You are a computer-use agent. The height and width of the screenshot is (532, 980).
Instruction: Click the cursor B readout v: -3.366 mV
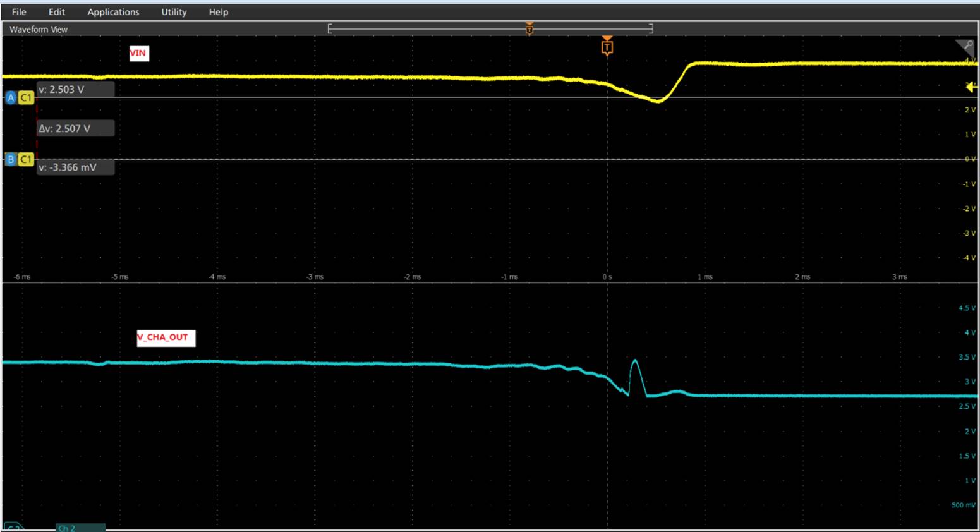point(75,167)
